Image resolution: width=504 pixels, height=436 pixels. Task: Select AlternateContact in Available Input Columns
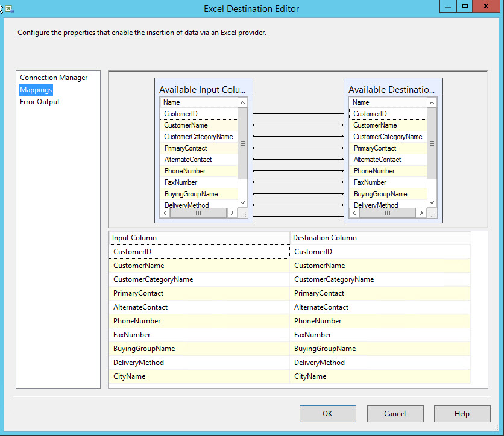(198, 160)
